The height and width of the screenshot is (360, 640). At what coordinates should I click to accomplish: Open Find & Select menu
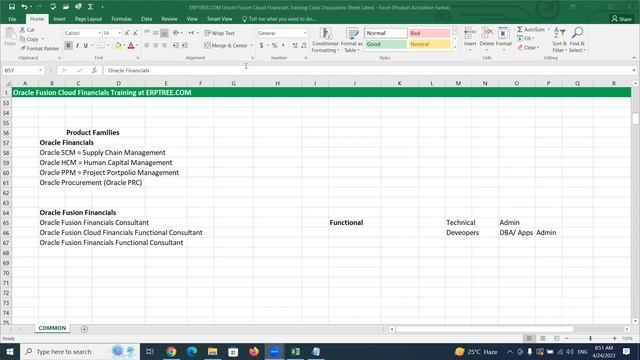click(x=577, y=40)
